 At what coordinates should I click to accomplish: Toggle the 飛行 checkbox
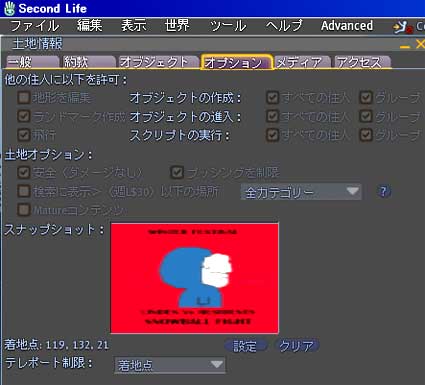(x=24, y=135)
